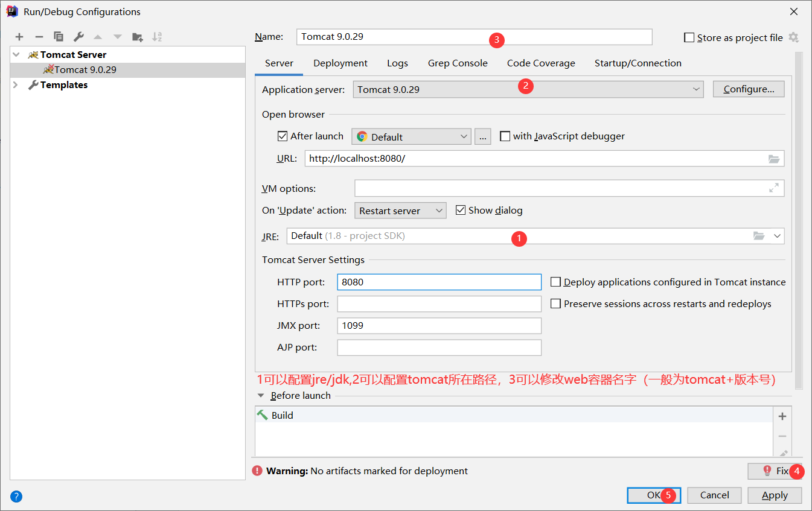
Task: Remove the Before launch task
Action: [x=782, y=436]
